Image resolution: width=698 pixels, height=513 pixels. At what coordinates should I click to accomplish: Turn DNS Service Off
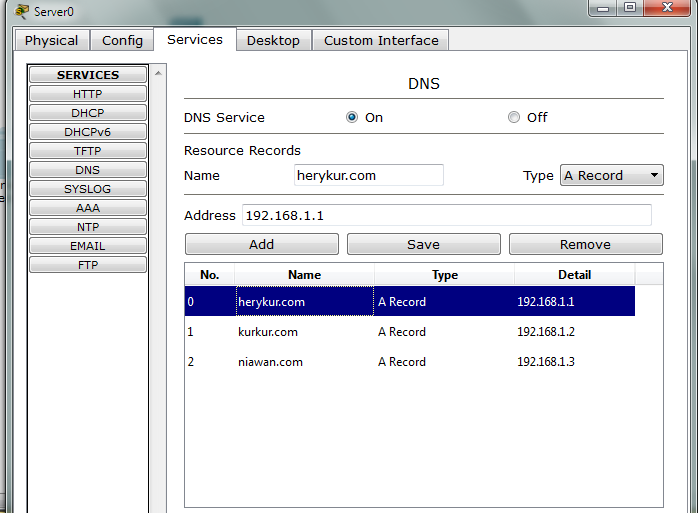(x=514, y=117)
